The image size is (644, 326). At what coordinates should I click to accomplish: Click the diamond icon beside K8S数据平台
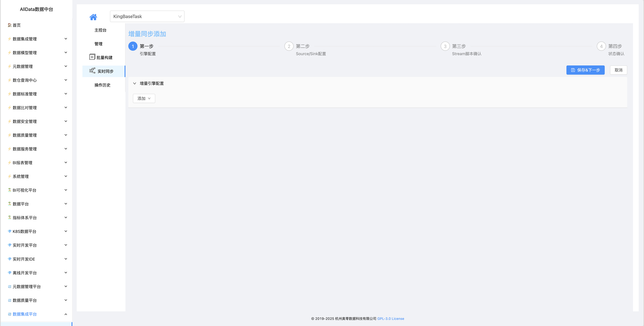click(x=9, y=231)
